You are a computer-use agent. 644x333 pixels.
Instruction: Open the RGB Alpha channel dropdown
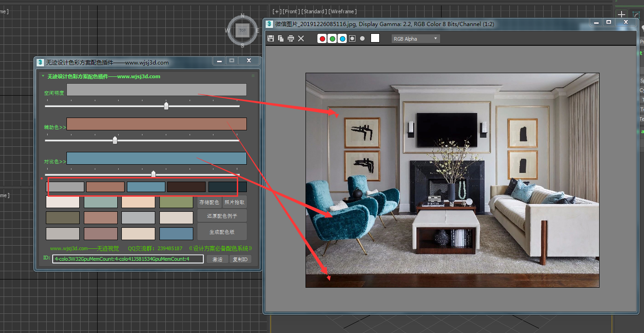[x=415, y=39]
